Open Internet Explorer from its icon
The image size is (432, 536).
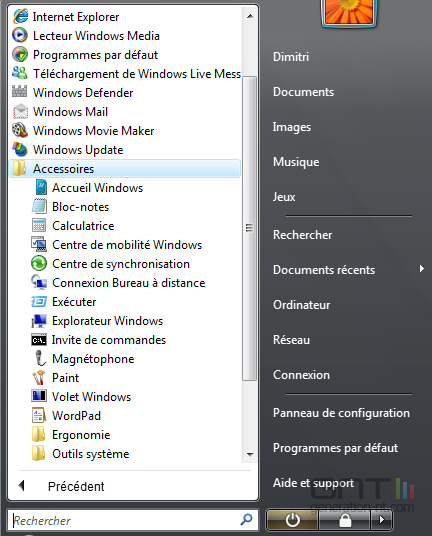tap(20, 16)
